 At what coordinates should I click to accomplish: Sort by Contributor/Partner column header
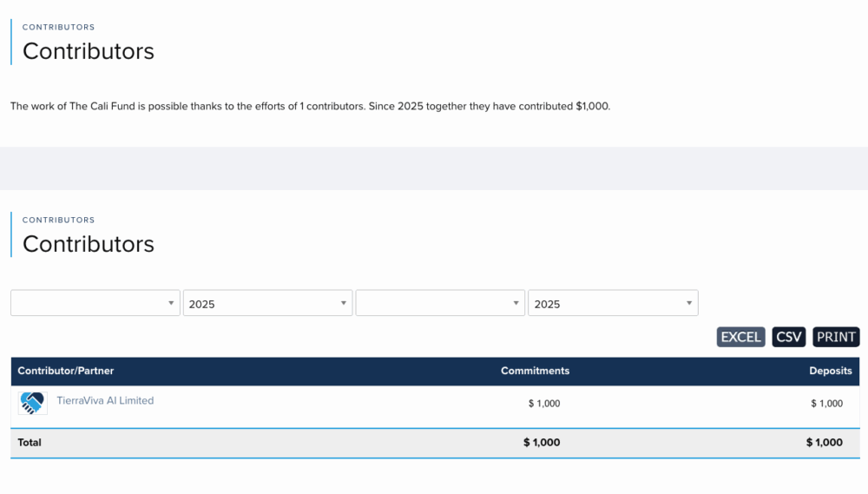point(66,371)
